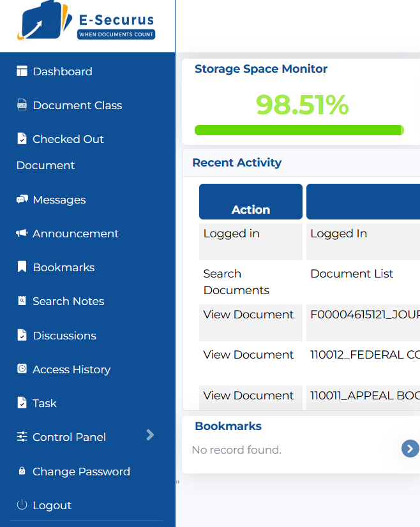Click the Dashboard icon in sidebar
The image size is (420, 527).
point(22,71)
